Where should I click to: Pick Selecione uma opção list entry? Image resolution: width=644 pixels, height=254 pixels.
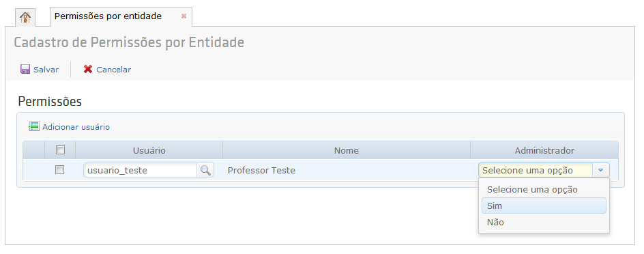pyautogui.click(x=544, y=189)
